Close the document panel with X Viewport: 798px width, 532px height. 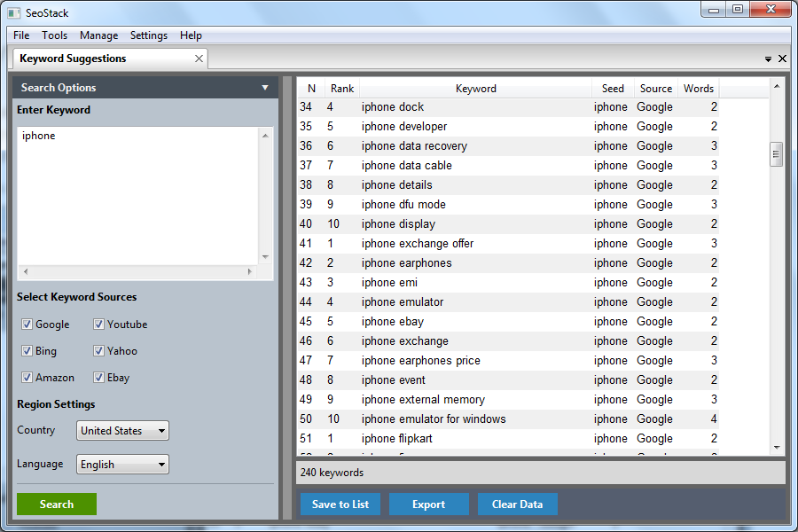pos(783,59)
